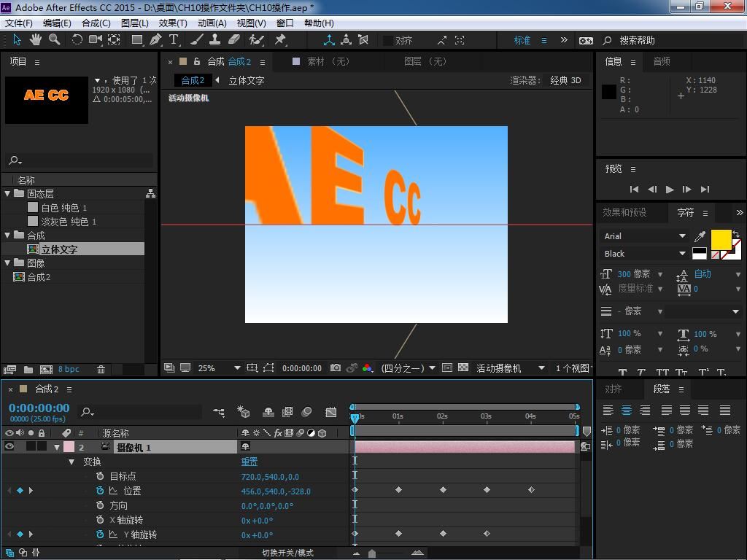Take a snapshot with the camera icon
Screen dimensions: 747x560
pyautogui.click(x=336, y=367)
